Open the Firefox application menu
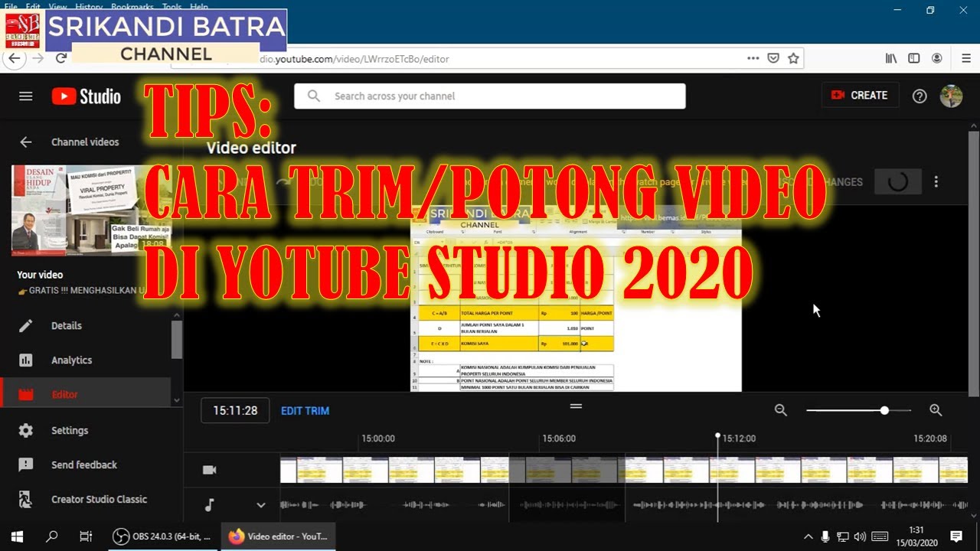Screen dimensions: 980x551 pyautogui.click(x=966, y=58)
